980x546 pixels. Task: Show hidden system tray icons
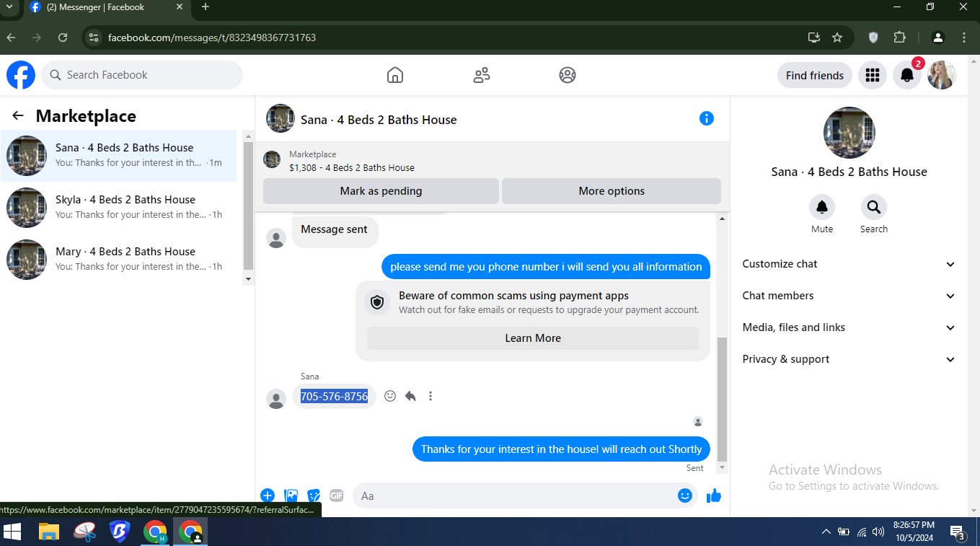point(826,532)
